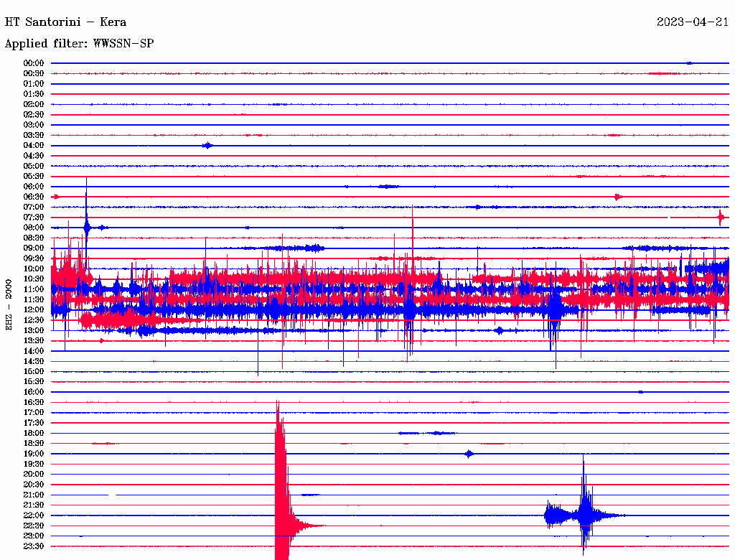Click the 09:30 time label

click(34, 258)
